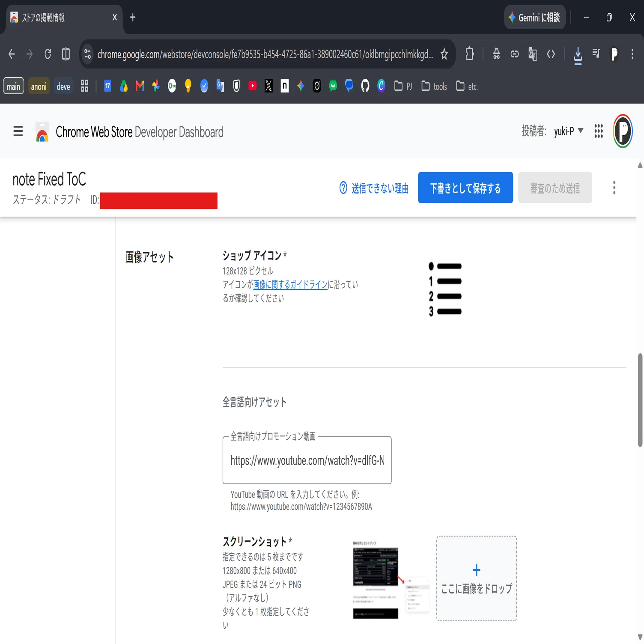Click the address bar URL
644x644 pixels.
coord(265,54)
